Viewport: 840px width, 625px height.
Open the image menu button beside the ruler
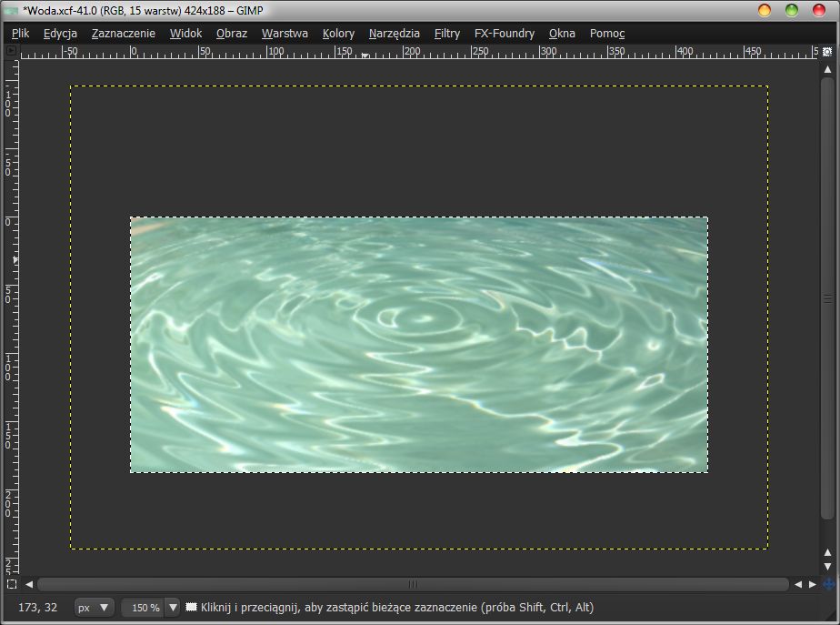(x=12, y=51)
